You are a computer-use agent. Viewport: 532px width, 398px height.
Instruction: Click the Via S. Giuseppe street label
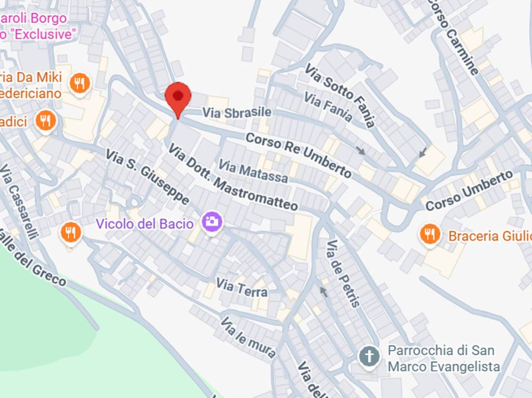(x=147, y=177)
